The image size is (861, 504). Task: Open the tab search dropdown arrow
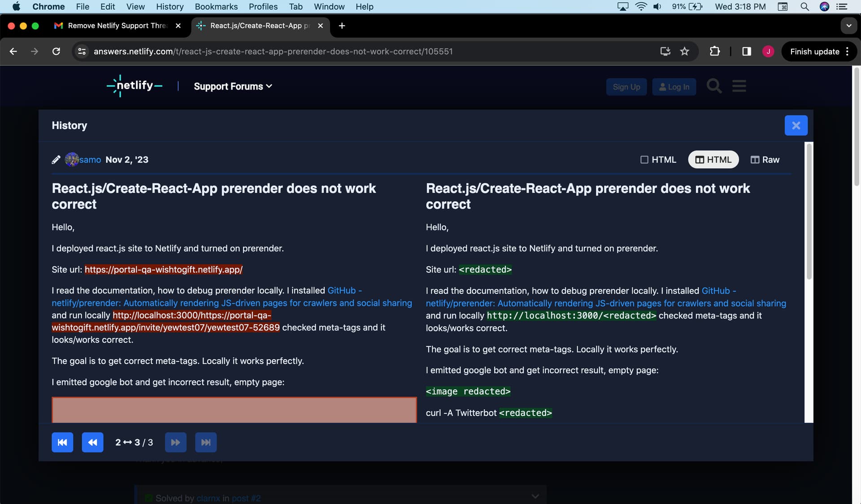click(x=848, y=26)
